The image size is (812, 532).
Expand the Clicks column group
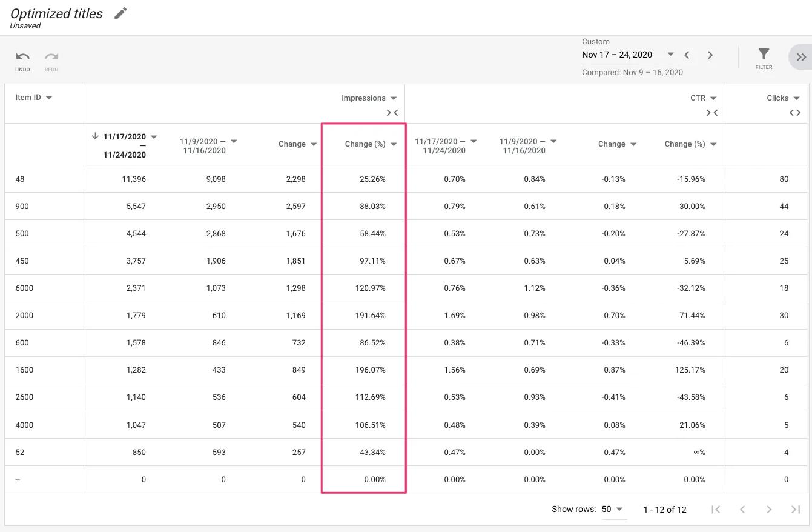pos(795,113)
